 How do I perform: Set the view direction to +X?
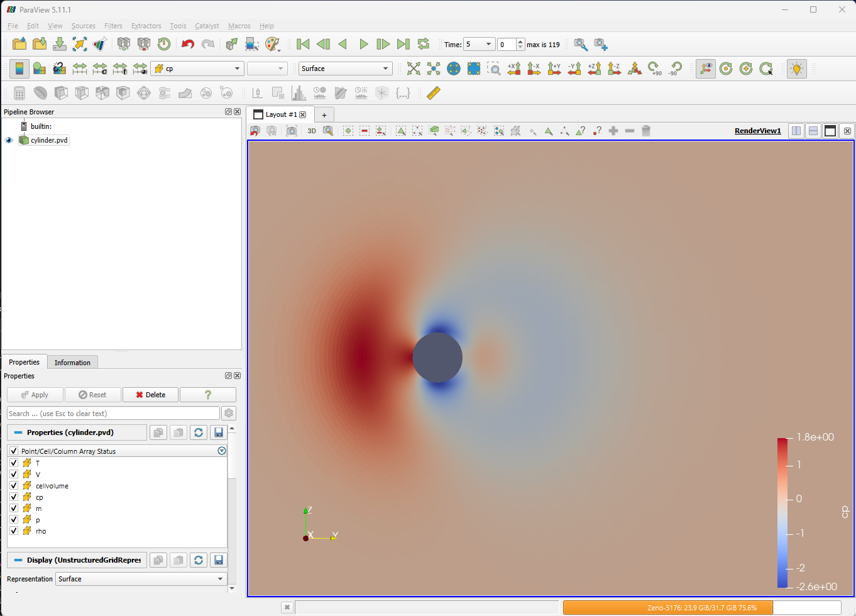tap(514, 69)
